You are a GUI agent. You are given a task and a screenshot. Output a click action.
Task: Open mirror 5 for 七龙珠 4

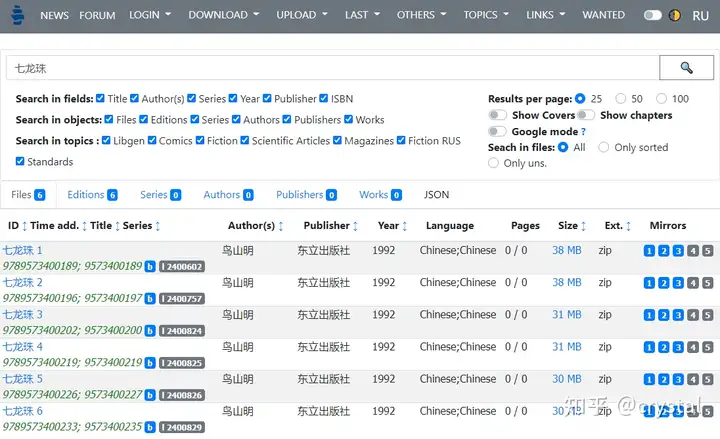pos(708,347)
